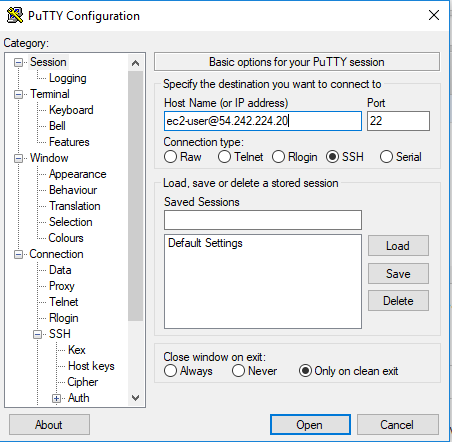This screenshot has width=452, height=442.
Task: Open the Telnet category in the tree
Action: 63,302
